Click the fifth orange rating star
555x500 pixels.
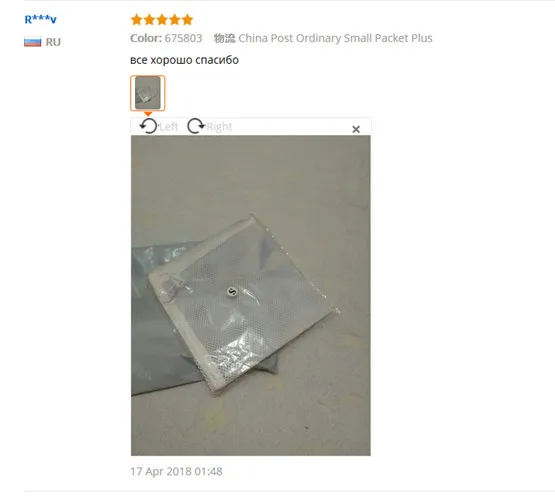[x=188, y=19]
